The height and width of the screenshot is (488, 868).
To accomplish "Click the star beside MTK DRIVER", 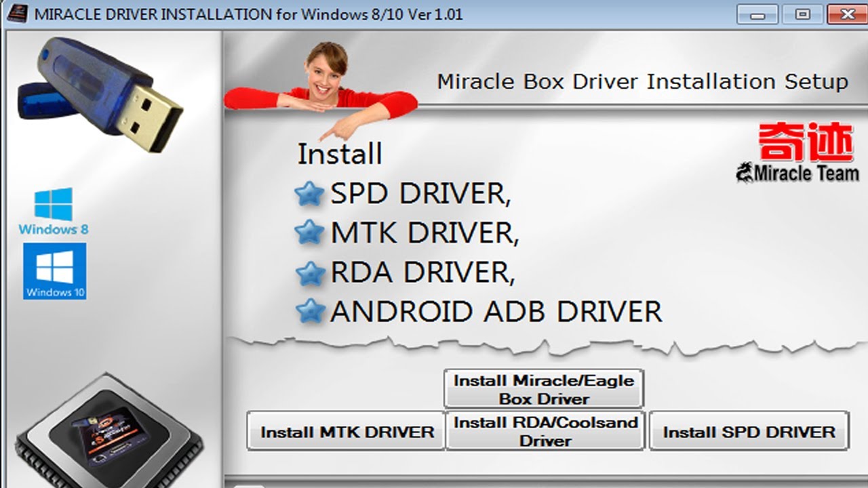I will pos(310,233).
